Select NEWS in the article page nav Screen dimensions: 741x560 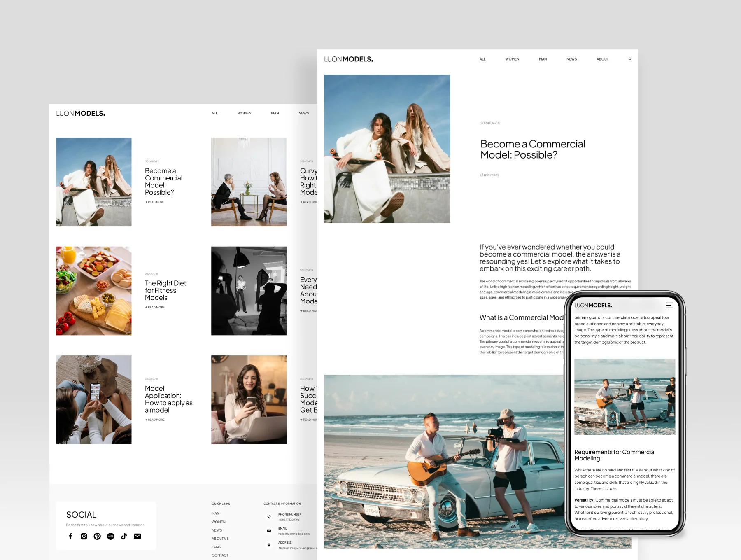tap(571, 59)
